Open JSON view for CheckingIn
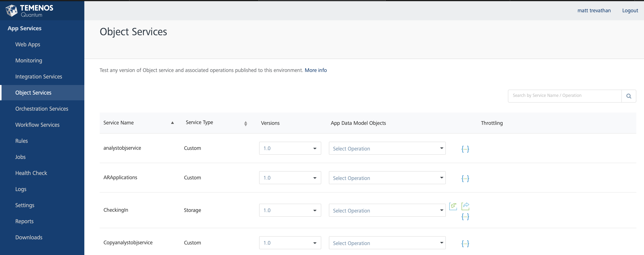This screenshot has height=255, width=644. pyautogui.click(x=465, y=217)
